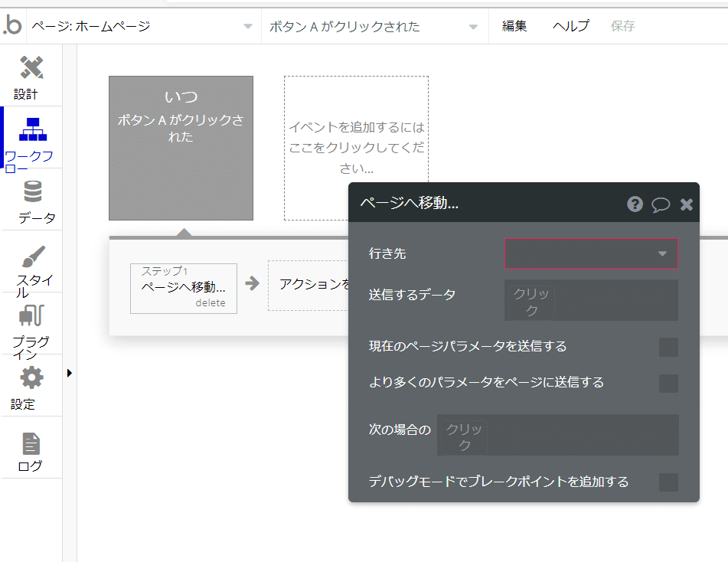Click the ページへ移動... dialog title

click(409, 203)
